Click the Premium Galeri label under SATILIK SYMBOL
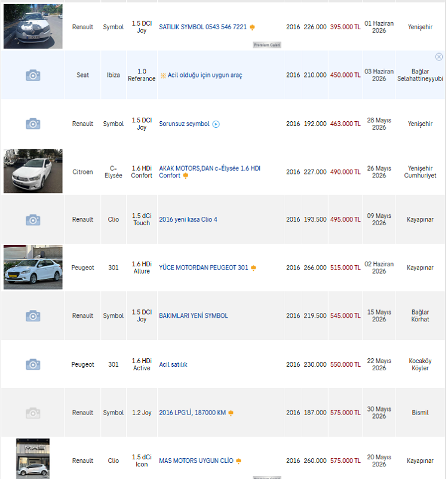The height and width of the screenshot is (479, 448). (x=267, y=45)
